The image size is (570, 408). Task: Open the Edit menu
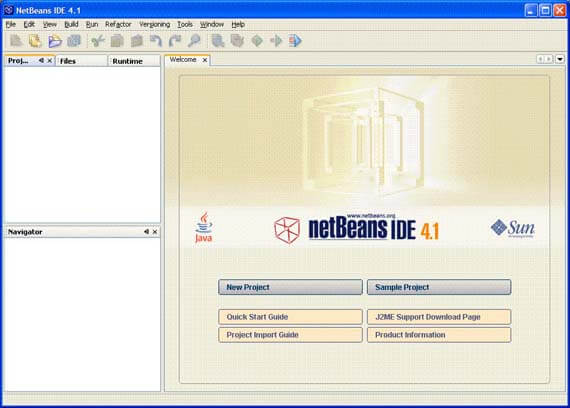coord(29,24)
